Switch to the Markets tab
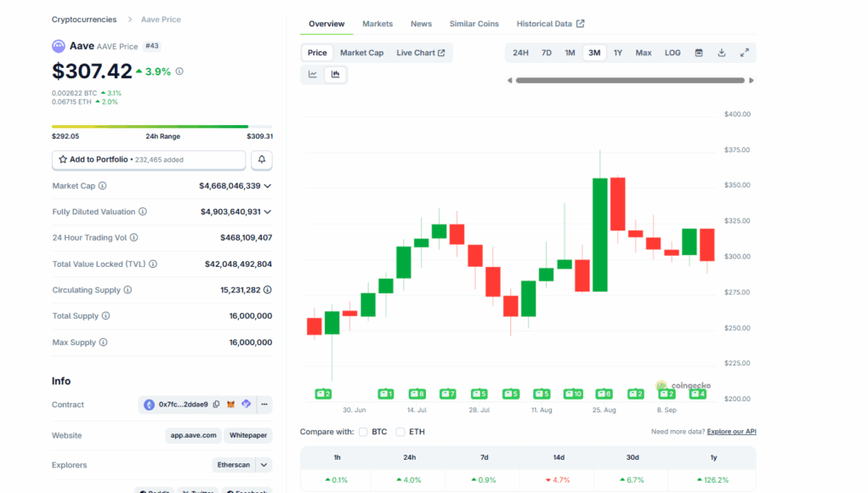This screenshot has width=868, height=493. (377, 24)
